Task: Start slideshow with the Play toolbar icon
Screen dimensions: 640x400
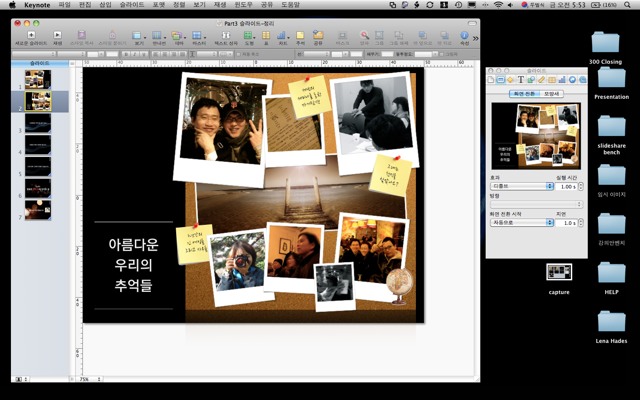Action: [58, 35]
